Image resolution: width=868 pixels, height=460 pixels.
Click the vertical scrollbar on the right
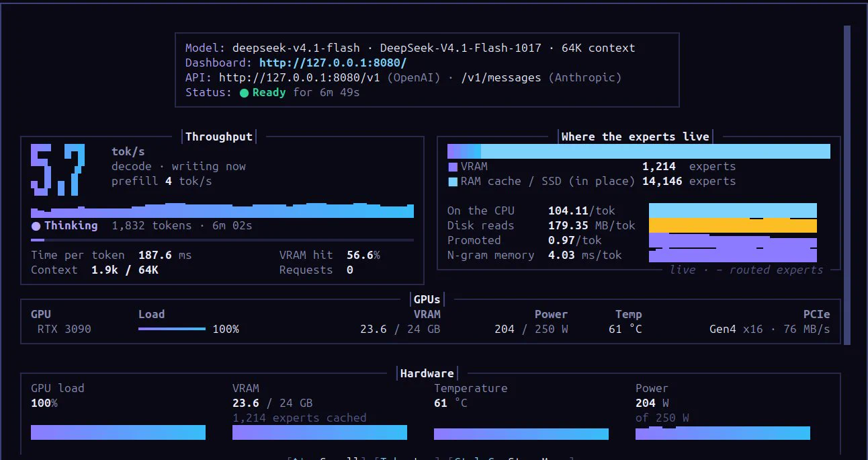(x=847, y=185)
